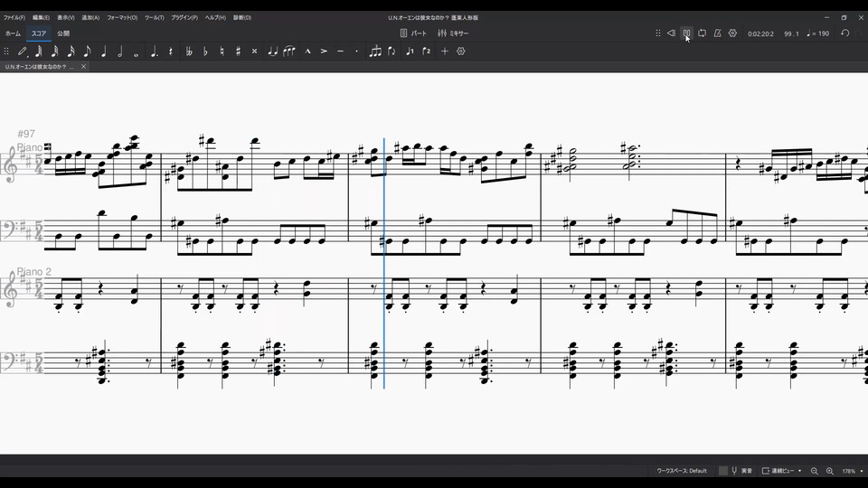Open the 追加(A) menu
Screen dimensions: 868x488
pos(90,18)
